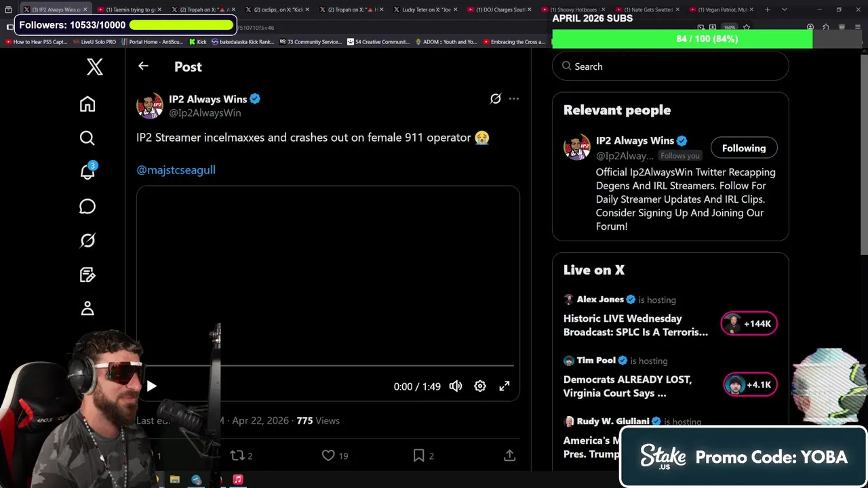Switch to Lucky Teter on X tab
Viewport: 868px width, 488px height.
tap(425, 9)
